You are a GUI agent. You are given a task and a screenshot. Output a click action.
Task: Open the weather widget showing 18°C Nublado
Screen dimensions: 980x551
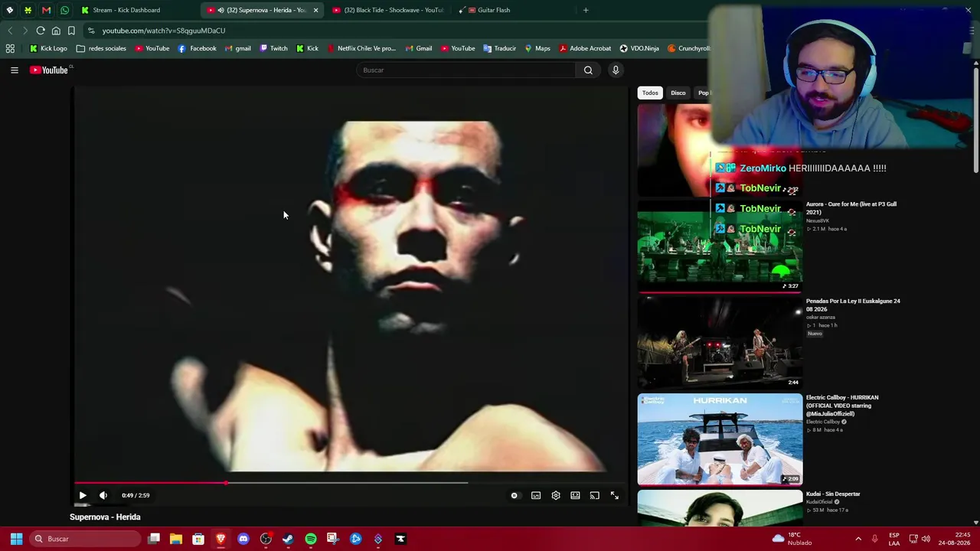coord(792,539)
